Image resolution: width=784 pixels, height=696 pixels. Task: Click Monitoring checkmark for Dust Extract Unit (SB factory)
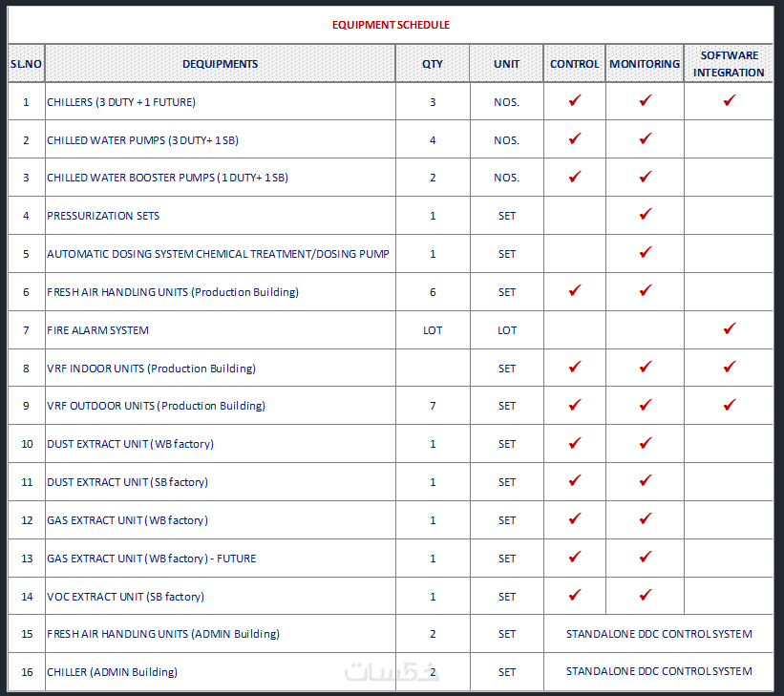(x=645, y=481)
